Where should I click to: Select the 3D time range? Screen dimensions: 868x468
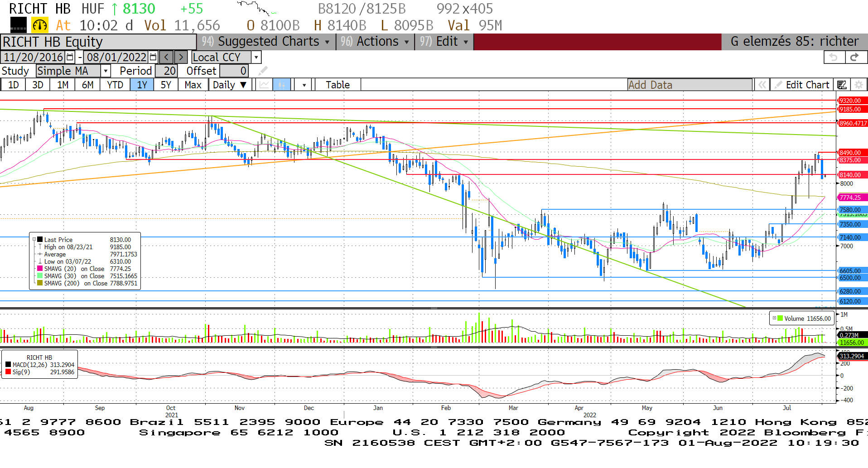click(x=38, y=85)
